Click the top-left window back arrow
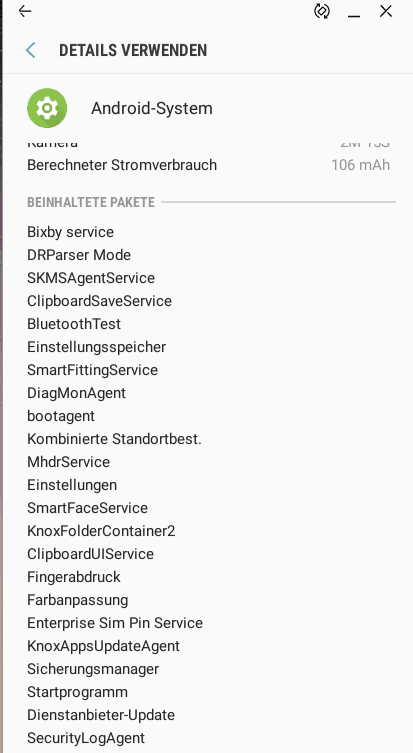413x753 pixels. click(24, 12)
